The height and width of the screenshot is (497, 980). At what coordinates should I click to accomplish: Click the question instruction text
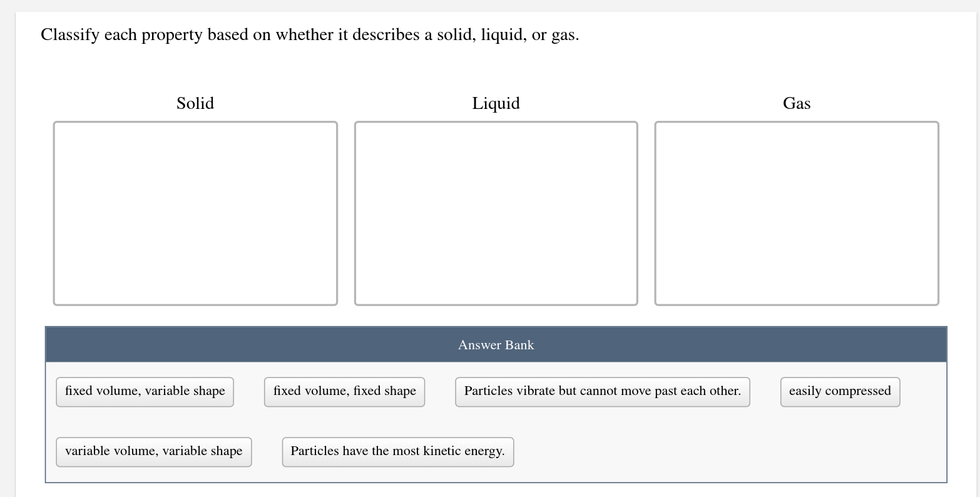310,35
